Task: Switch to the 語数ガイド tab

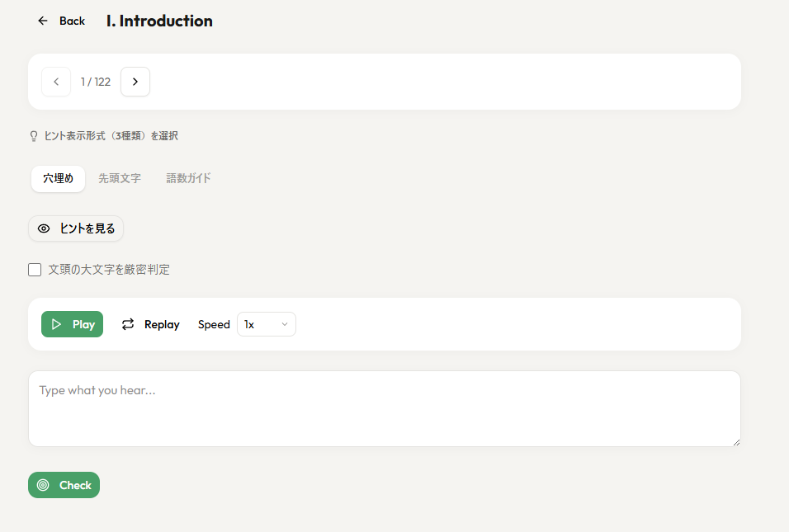Action: coord(189,178)
